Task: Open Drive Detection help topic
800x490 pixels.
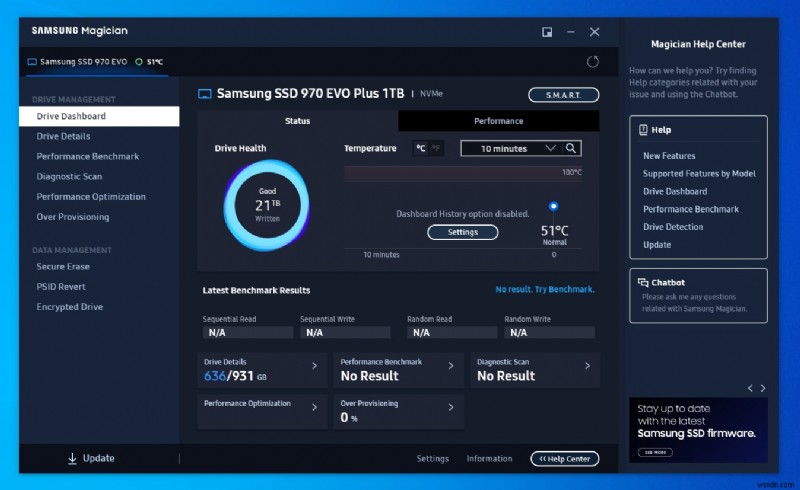Action: tap(673, 227)
